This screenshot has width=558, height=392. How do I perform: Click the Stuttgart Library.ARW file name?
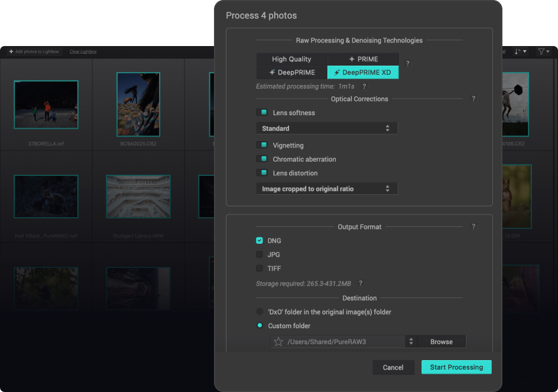(138, 236)
